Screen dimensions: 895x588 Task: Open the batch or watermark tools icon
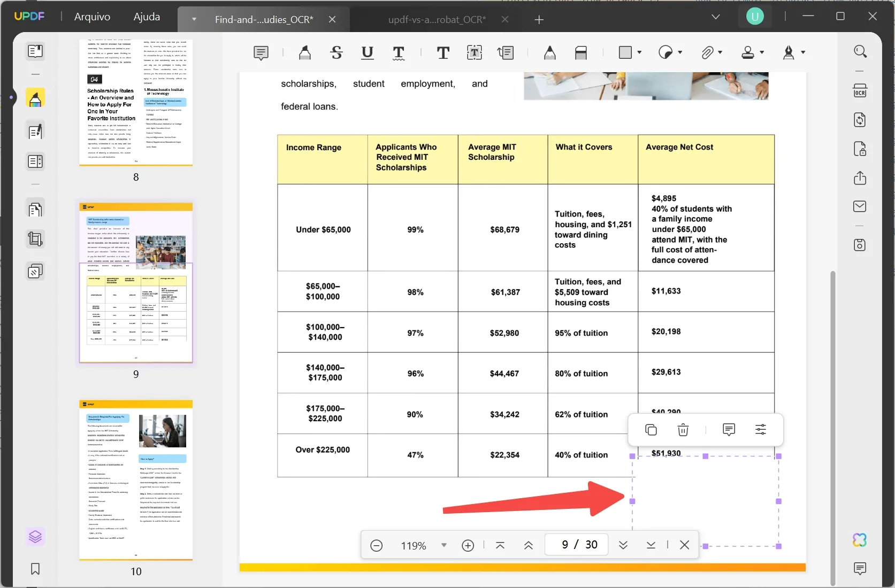point(35,271)
